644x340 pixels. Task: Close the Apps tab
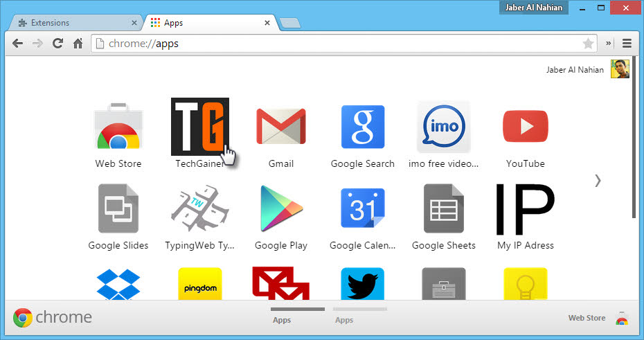tap(267, 23)
